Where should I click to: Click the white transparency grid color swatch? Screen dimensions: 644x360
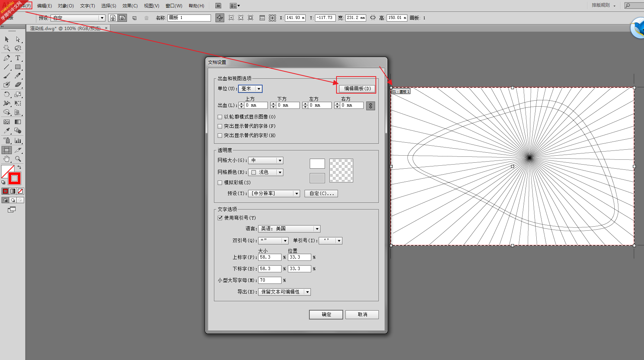pyautogui.click(x=317, y=164)
